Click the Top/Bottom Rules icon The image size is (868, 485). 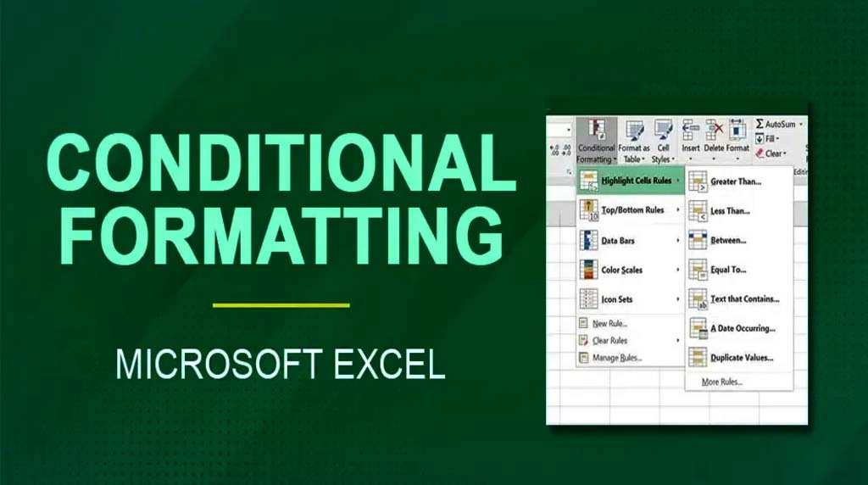[588, 210]
